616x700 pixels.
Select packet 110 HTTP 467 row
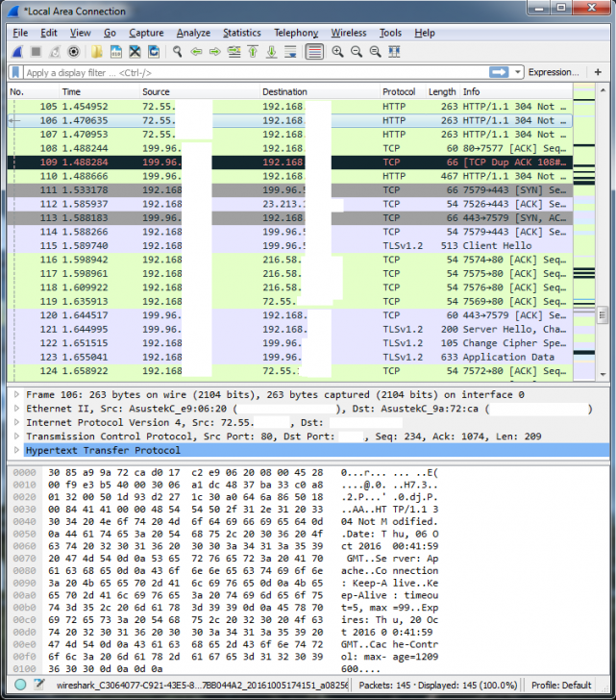click(290, 176)
